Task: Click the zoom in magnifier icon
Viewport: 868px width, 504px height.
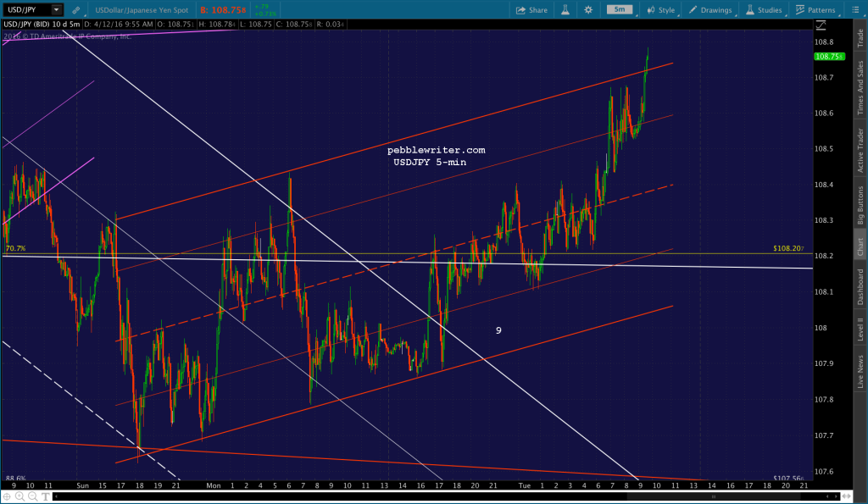Action: [19, 496]
